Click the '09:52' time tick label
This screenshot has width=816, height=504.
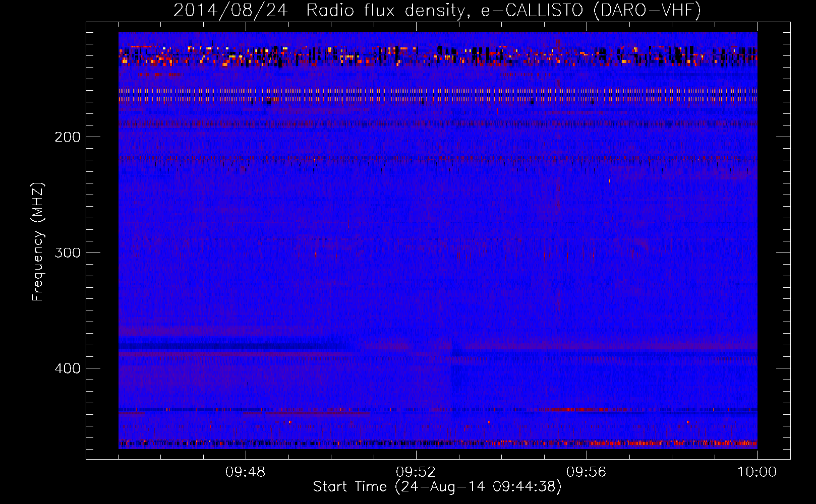click(x=416, y=472)
